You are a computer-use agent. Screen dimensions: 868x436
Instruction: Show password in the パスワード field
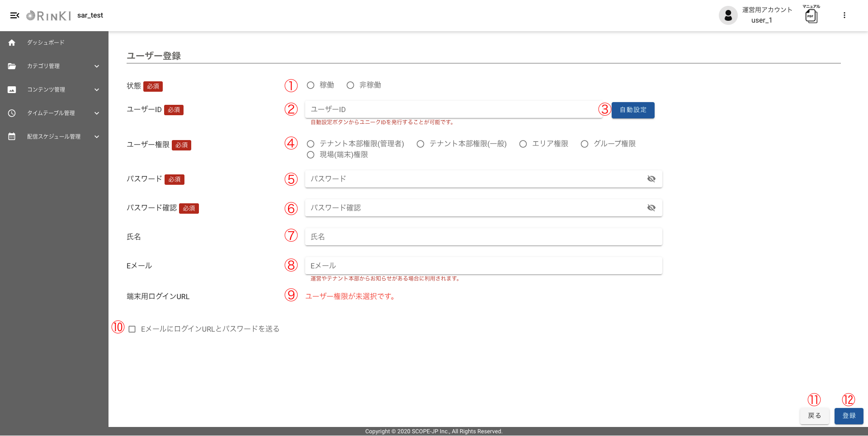651,179
